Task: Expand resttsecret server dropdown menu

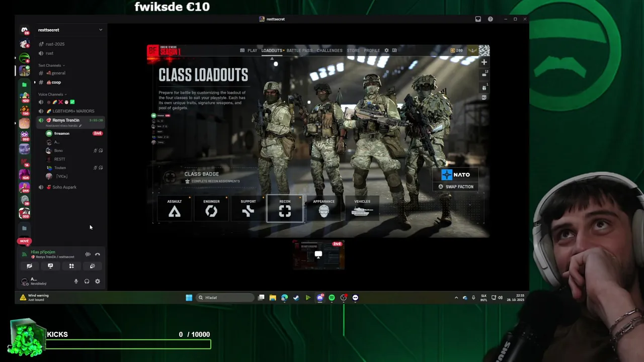Action: [x=101, y=30]
